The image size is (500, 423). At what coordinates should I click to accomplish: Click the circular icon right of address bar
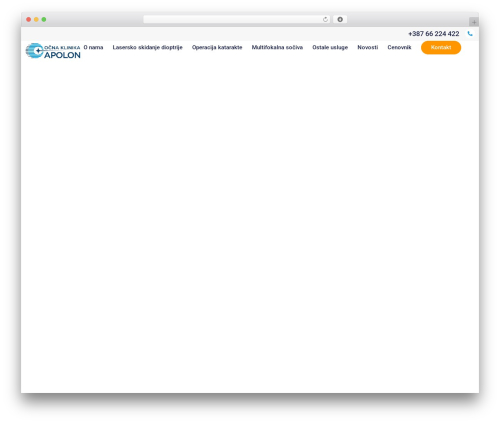340,20
